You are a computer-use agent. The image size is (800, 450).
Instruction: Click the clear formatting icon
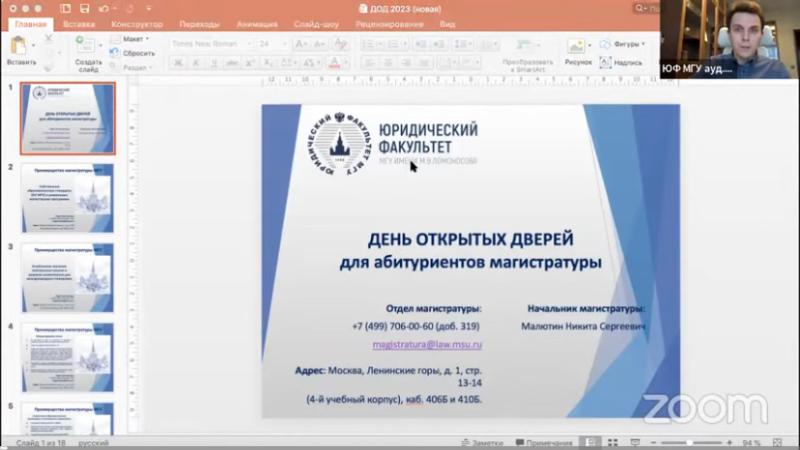(x=340, y=44)
